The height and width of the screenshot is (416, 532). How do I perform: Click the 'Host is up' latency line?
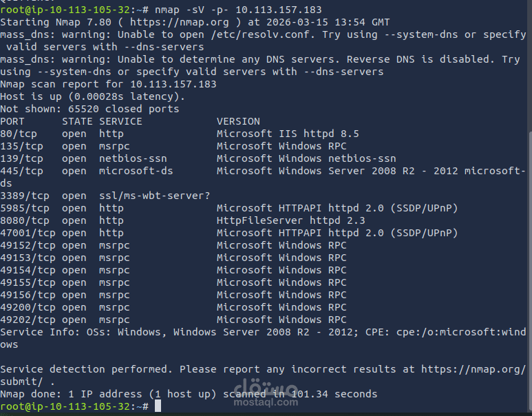click(x=93, y=97)
